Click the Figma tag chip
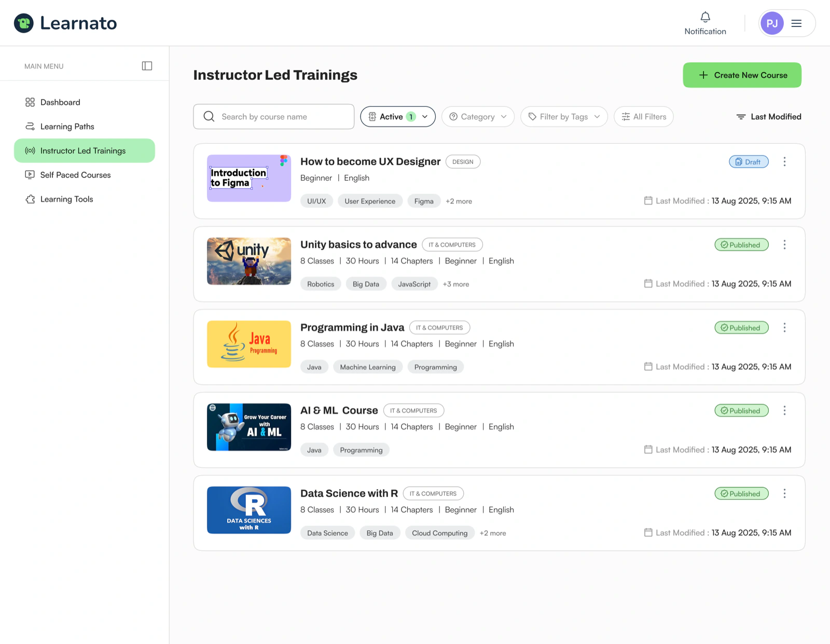This screenshot has height=644, width=830. click(x=424, y=201)
